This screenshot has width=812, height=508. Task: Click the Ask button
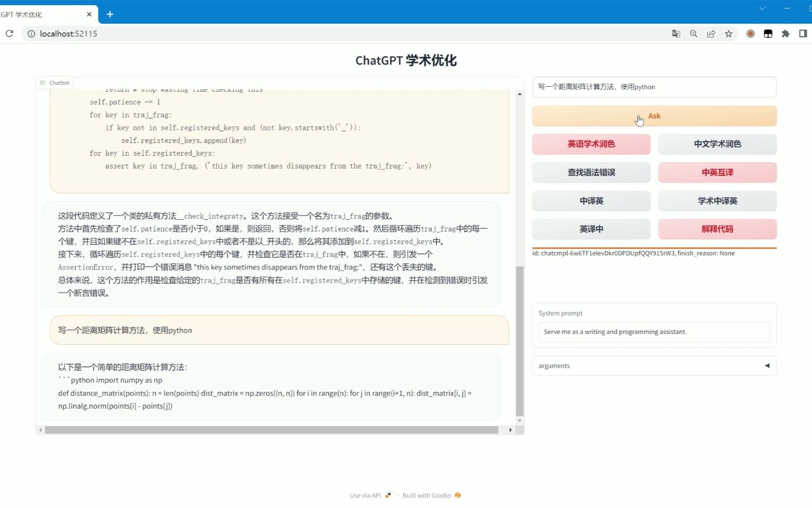(x=654, y=116)
